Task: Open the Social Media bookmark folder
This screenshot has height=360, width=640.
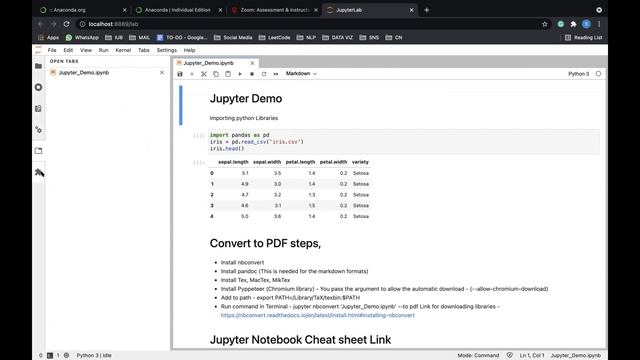Action: point(233,38)
